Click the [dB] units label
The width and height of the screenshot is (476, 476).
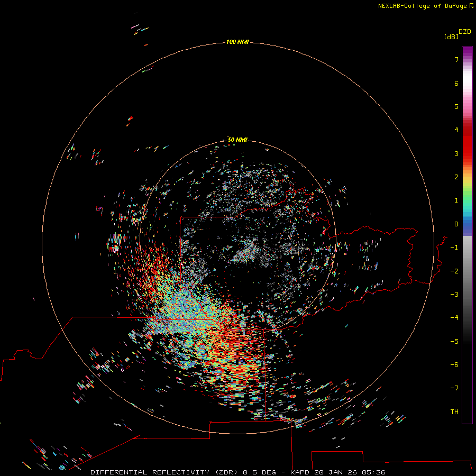tap(451, 36)
